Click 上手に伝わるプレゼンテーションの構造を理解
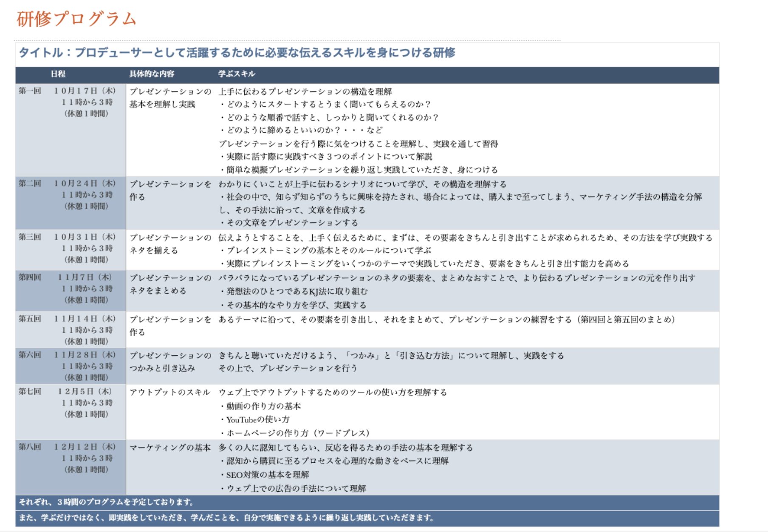This screenshot has height=532, width=768. [305, 91]
